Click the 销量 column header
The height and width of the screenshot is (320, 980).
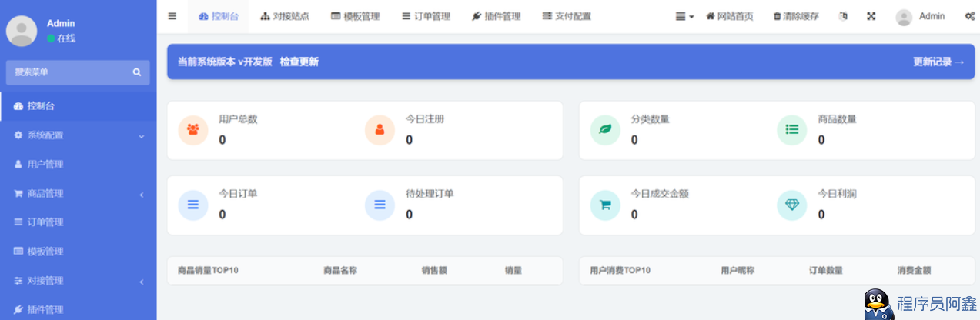click(513, 271)
